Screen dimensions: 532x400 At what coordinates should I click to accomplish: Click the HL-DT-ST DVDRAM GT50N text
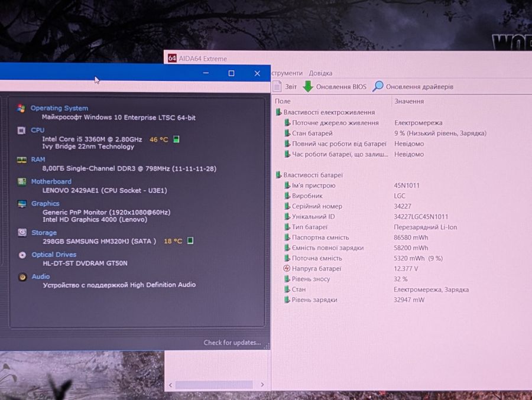[85, 264]
